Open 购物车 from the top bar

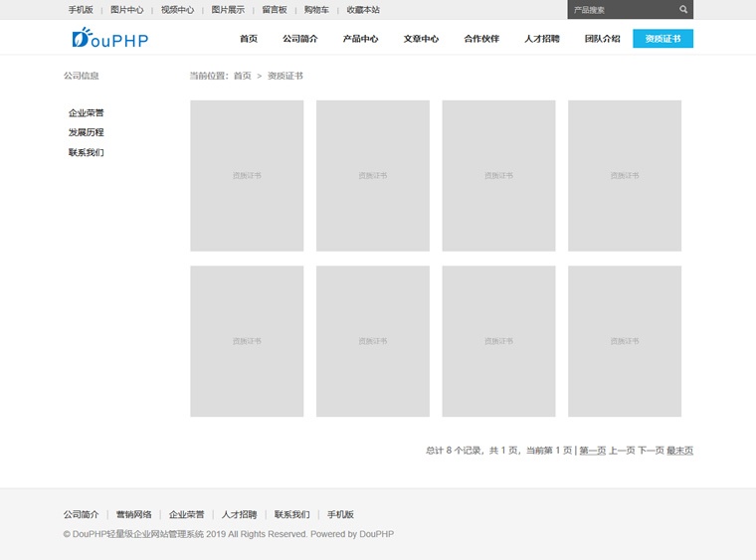pyautogui.click(x=316, y=10)
